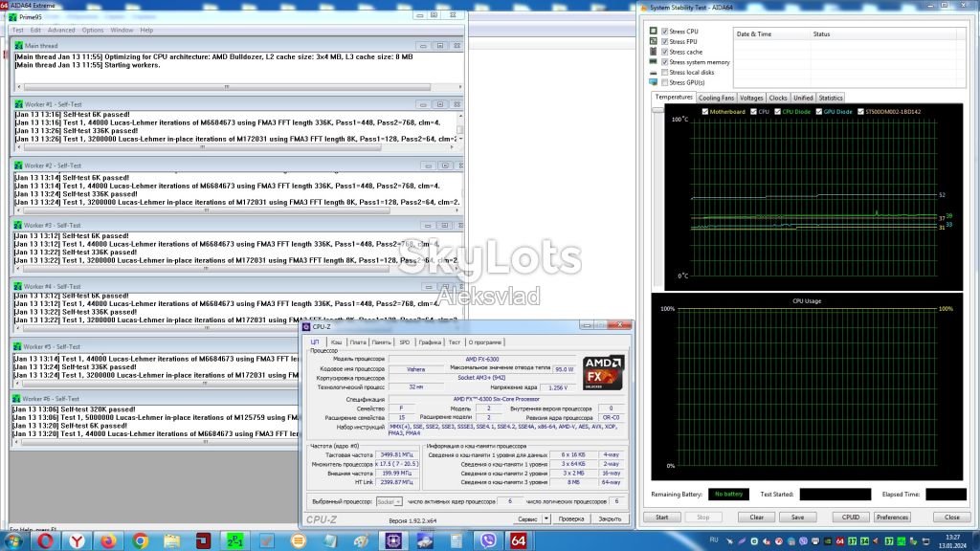Click the Worker #4 Self-Test window icon

[18, 286]
